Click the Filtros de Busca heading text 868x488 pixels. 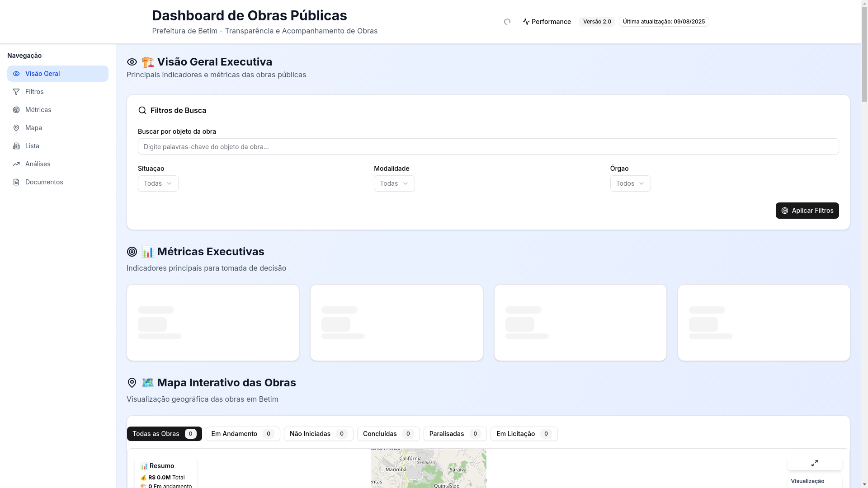click(178, 110)
